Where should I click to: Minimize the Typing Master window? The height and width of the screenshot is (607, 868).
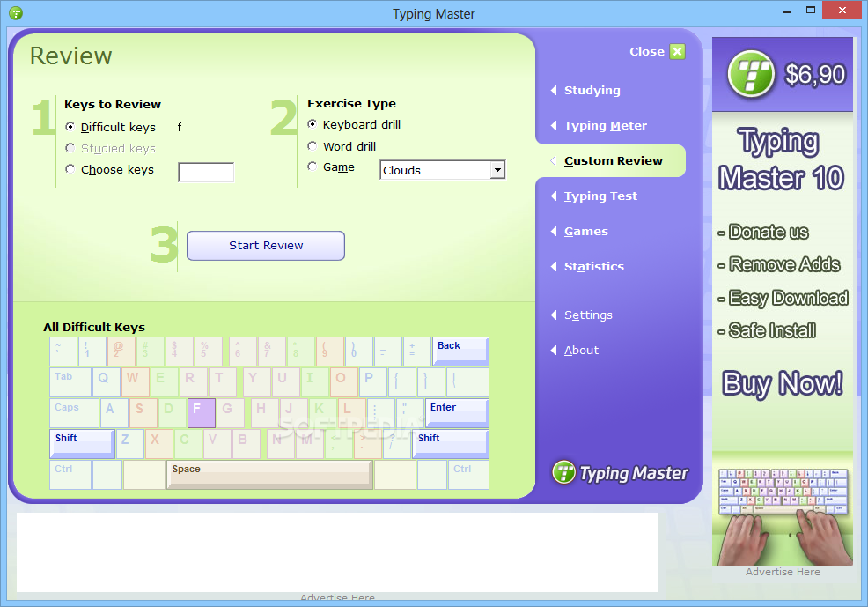pyautogui.click(x=787, y=11)
